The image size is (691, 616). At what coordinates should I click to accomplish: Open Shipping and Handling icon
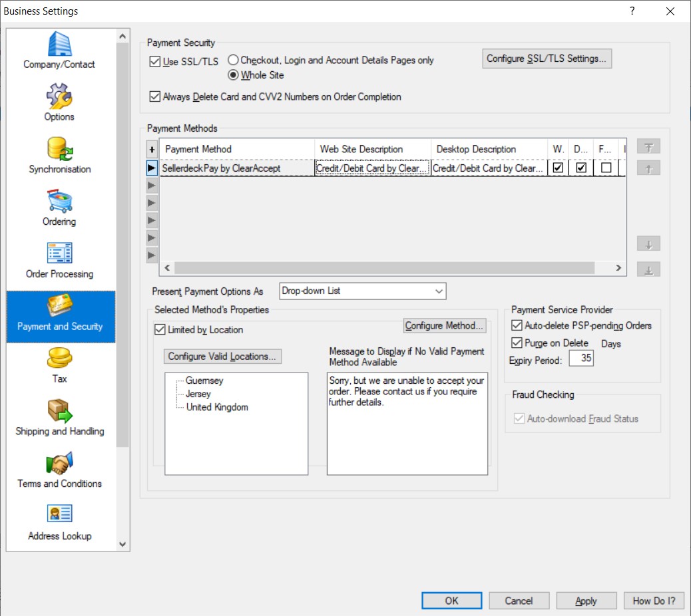pos(59,412)
